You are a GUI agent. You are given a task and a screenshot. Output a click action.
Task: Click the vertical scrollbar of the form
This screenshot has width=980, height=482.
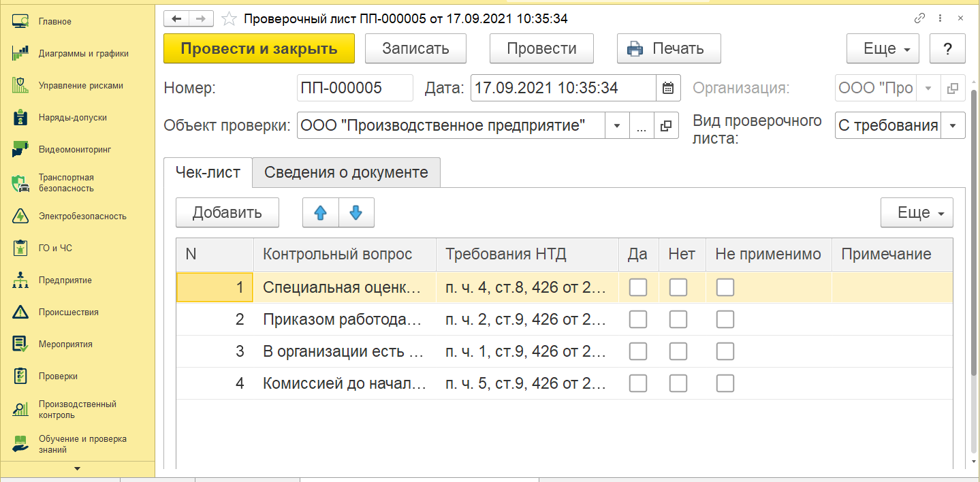click(973, 231)
